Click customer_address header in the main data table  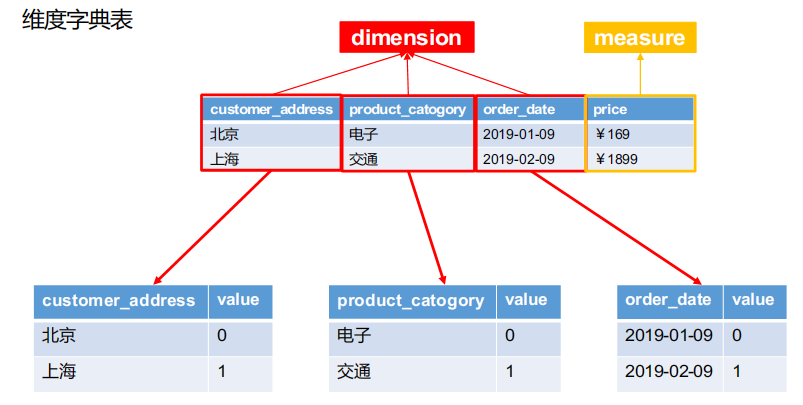point(271,109)
